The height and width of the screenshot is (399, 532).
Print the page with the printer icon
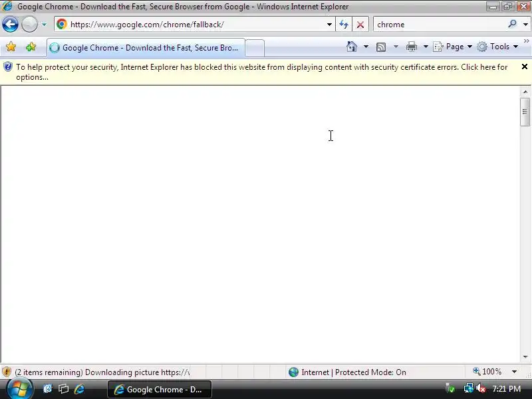point(412,47)
